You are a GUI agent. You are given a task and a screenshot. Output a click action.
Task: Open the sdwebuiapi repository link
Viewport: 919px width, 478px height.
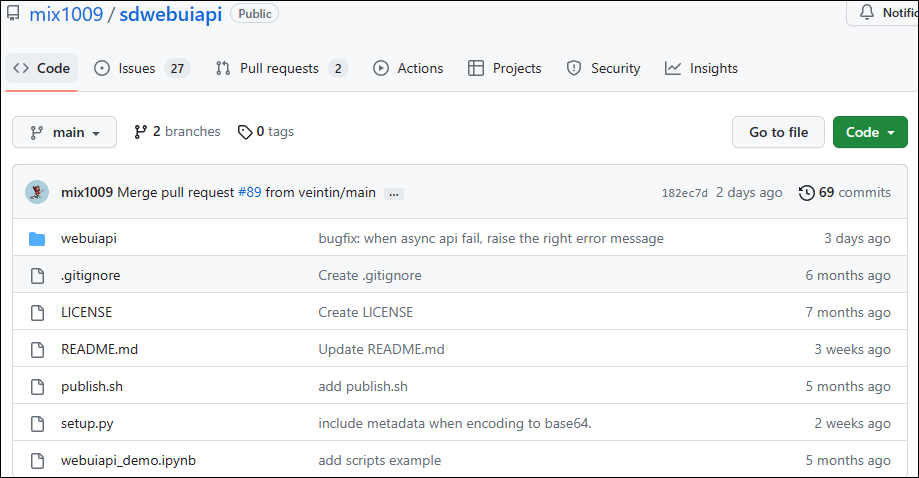click(x=171, y=14)
